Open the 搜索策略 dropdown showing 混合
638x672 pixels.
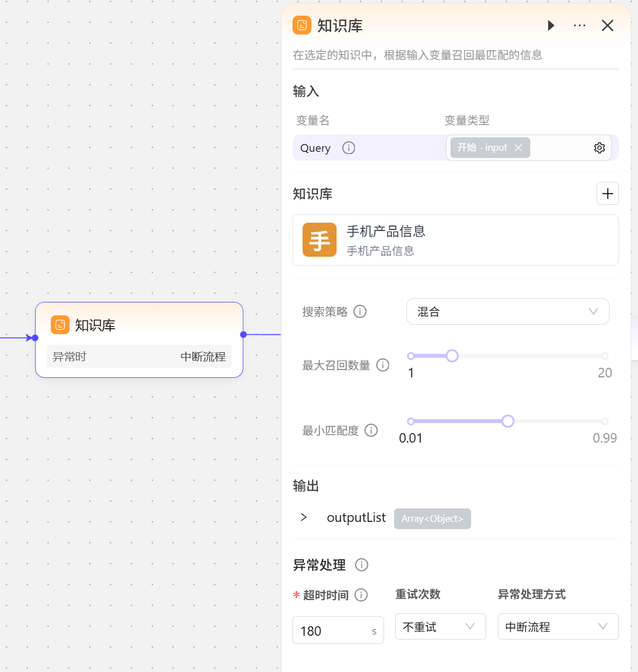click(x=507, y=311)
